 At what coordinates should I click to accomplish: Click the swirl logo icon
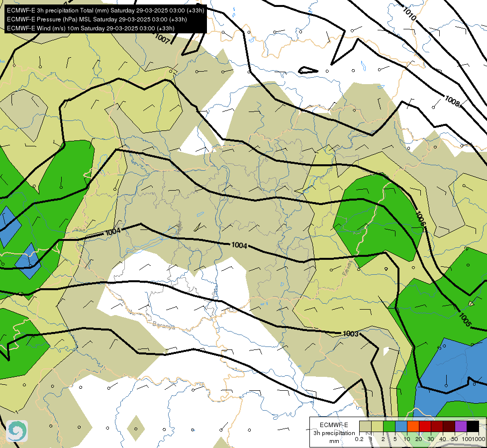point(17,431)
